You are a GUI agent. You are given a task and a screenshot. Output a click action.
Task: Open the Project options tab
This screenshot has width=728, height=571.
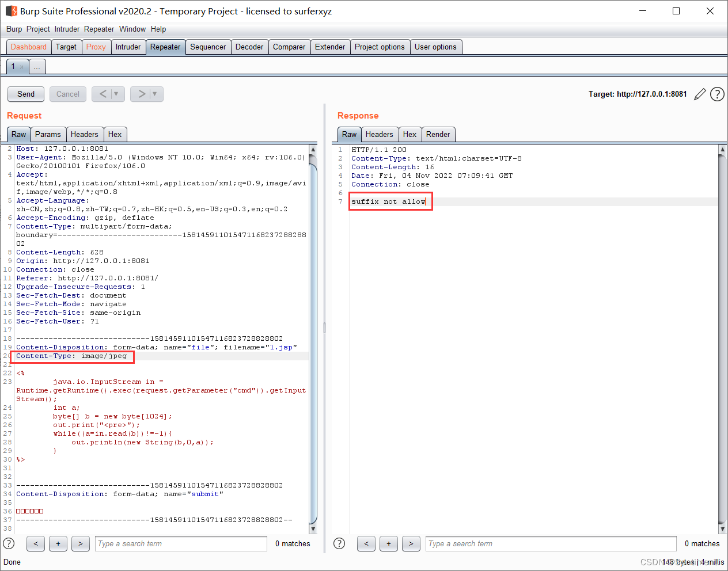[x=380, y=47]
